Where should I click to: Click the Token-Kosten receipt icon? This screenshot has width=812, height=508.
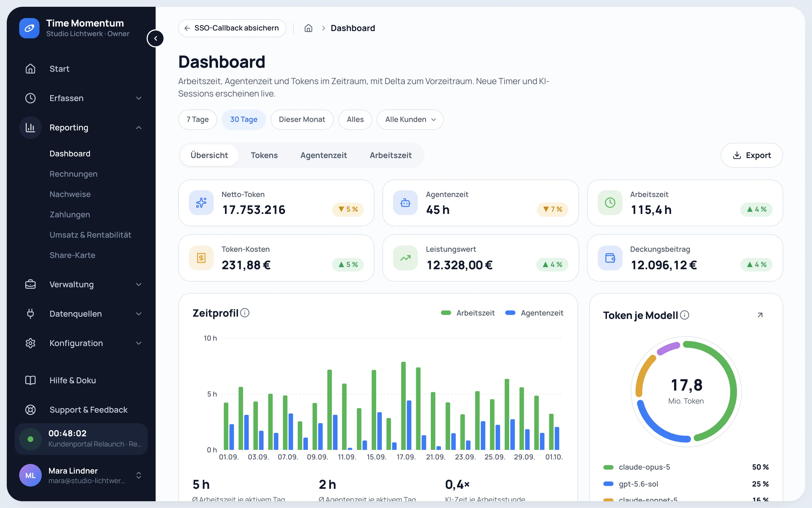click(x=201, y=258)
